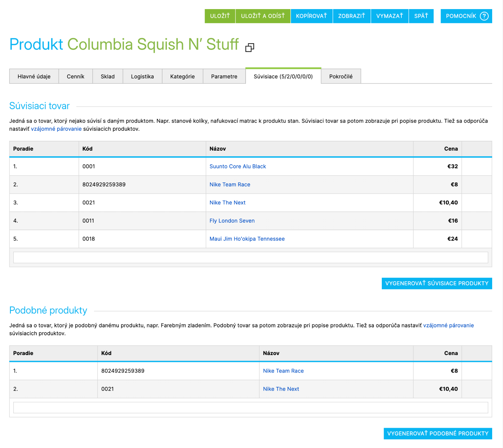Open the Suunto Core Alu Black product link
Screen dimensions: 503x448
[238, 166]
